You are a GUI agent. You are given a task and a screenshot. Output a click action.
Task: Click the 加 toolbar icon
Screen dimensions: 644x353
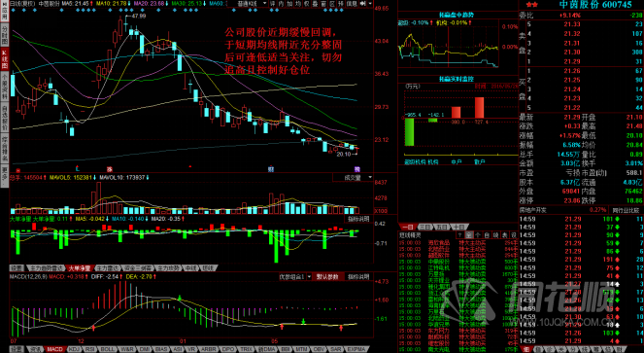pos(289,3)
